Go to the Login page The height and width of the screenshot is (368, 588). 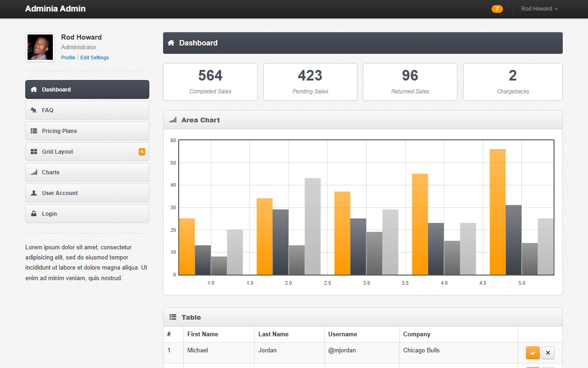pos(87,214)
